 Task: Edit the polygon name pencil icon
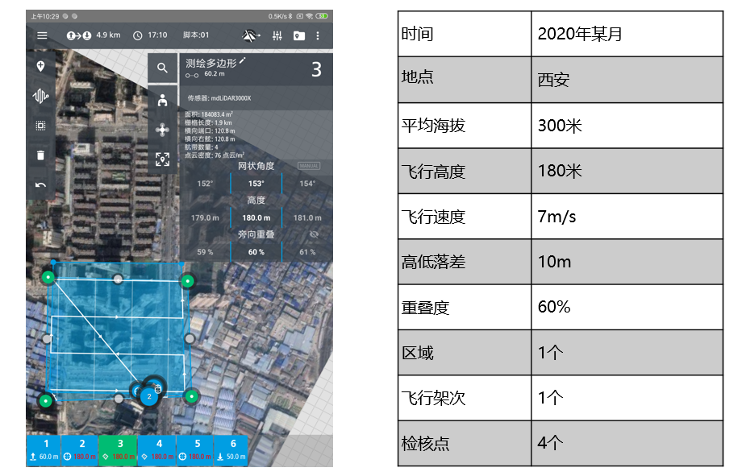click(x=242, y=62)
